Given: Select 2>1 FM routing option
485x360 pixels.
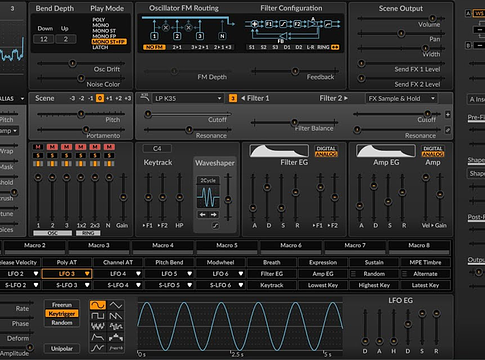Looking at the screenshot, I should (x=177, y=47).
